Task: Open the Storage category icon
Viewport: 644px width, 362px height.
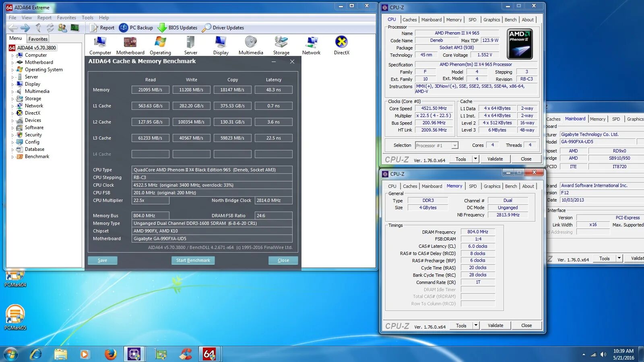Action: click(x=281, y=45)
